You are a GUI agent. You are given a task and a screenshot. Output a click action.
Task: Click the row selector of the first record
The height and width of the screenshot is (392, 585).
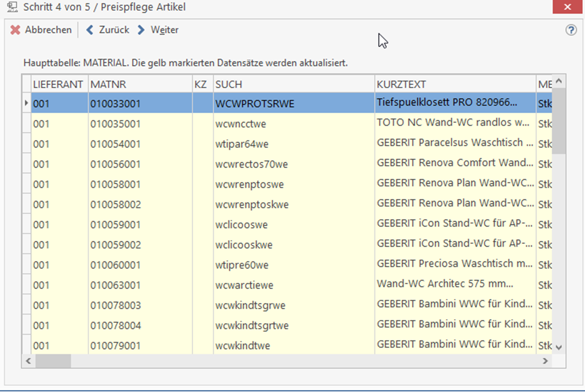click(x=26, y=104)
